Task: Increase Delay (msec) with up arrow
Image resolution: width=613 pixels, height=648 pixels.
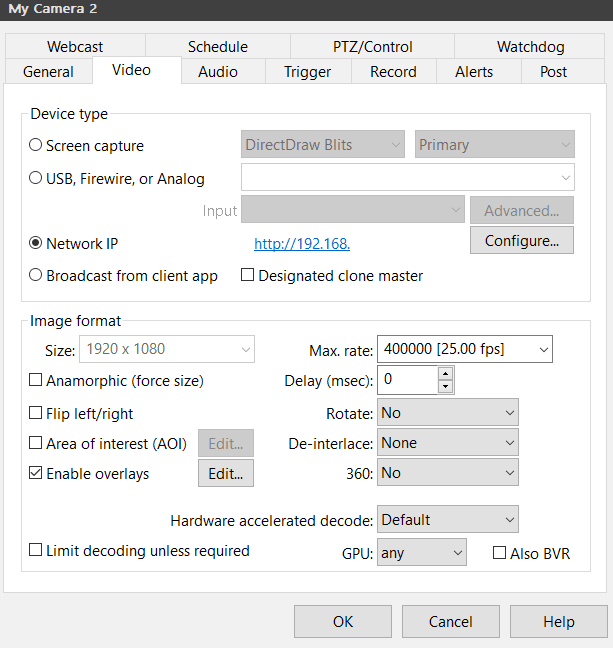Action: click(x=445, y=373)
